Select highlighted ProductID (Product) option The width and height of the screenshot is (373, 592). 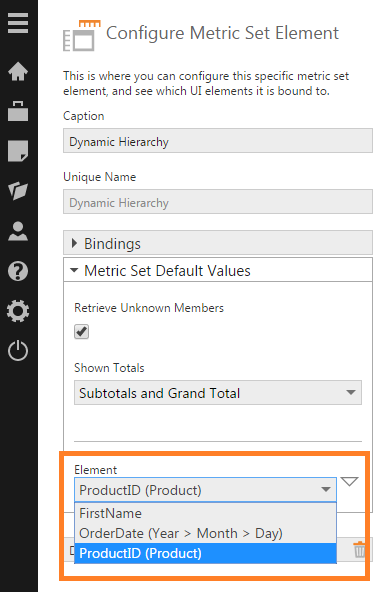point(205,553)
